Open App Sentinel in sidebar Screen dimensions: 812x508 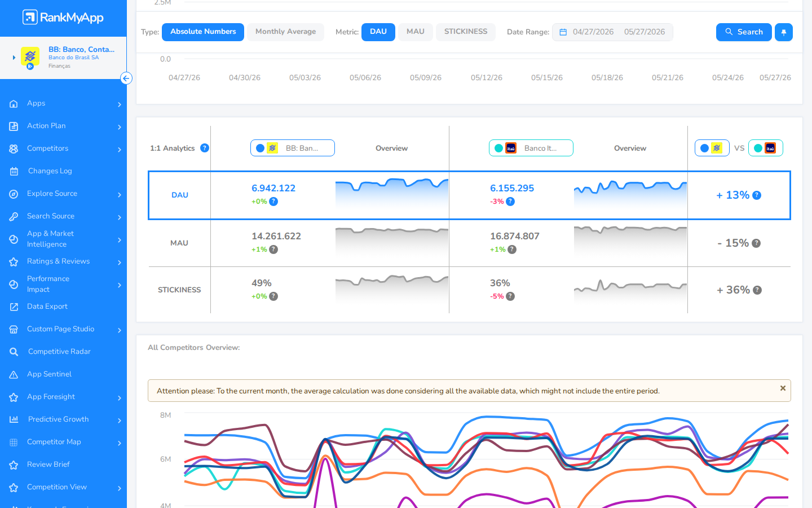[49, 374]
